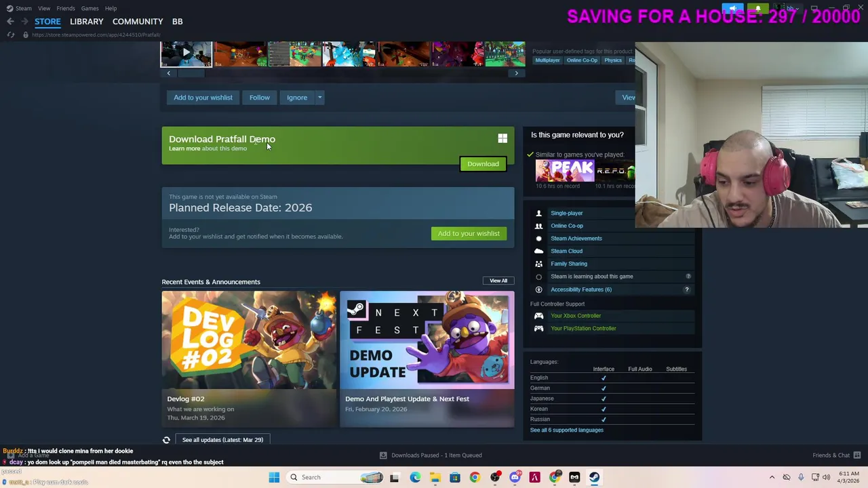Switch to the LIBRARY tab

[x=87, y=22]
